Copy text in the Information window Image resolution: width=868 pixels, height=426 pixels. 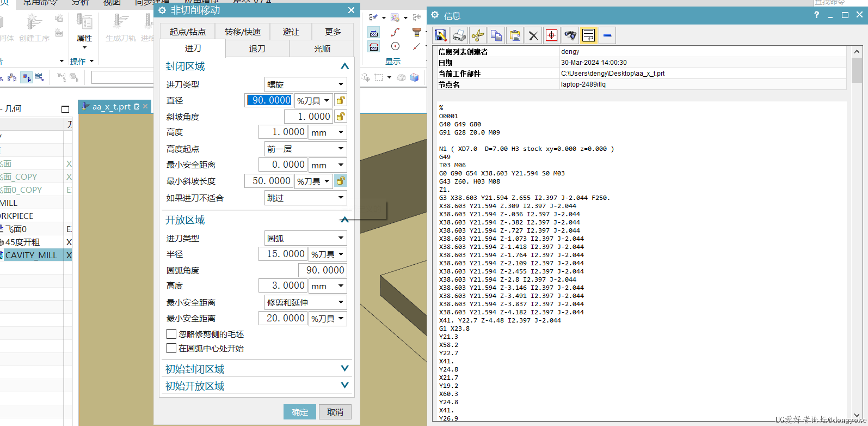pos(496,35)
